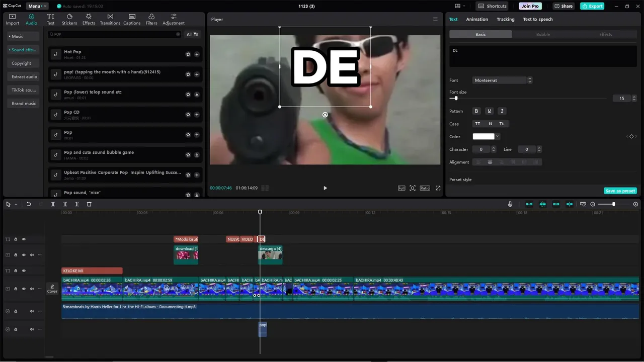Image resolution: width=644 pixels, height=362 pixels.
Task: Toggle italic in the Pattern row
Action: pyautogui.click(x=502, y=111)
